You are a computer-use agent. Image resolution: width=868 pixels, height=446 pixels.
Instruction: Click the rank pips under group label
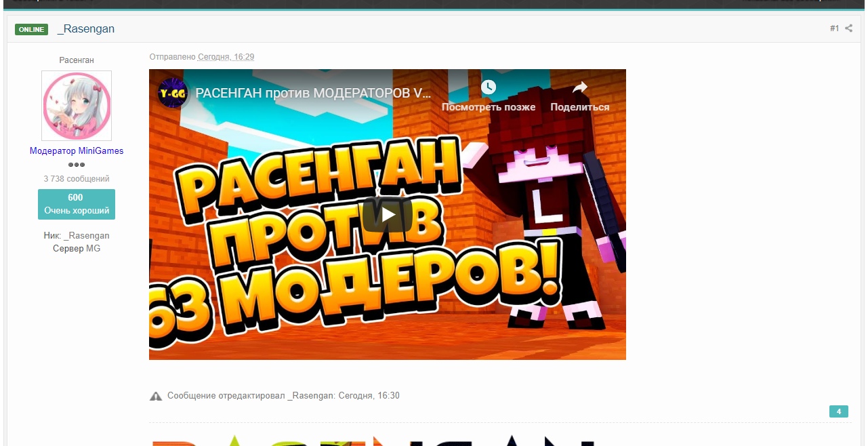(x=77, y=165)
